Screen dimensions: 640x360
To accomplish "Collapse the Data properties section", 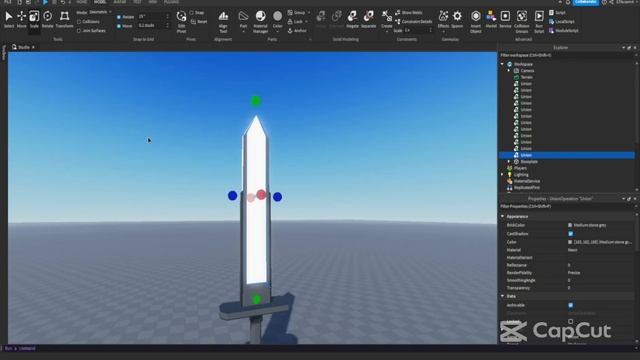I will pyautogui.click(x=502, y=296).
